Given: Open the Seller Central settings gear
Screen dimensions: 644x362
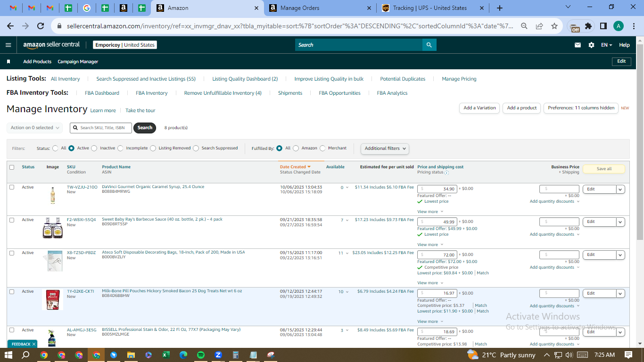Looking at the screenshot, I should tap(591, 45).
